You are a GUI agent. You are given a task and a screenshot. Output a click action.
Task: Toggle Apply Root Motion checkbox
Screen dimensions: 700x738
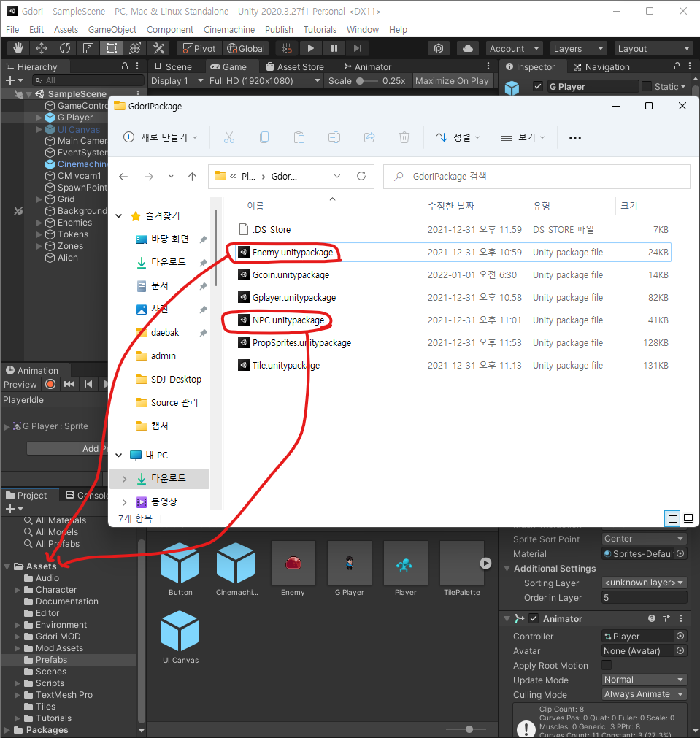click(x=607, y=665)
